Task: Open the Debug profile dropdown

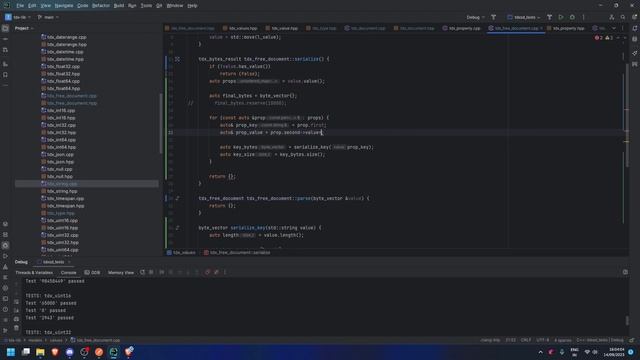Action: tap(476, 17)
